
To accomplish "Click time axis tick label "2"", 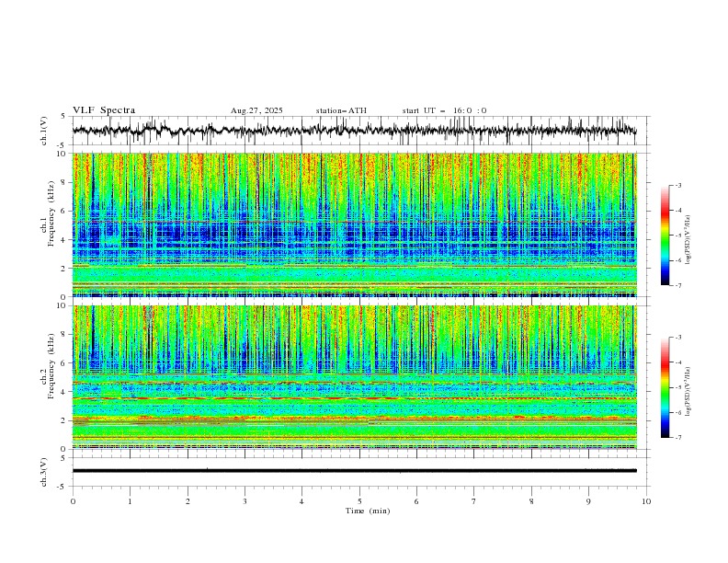I will [188, 501].
